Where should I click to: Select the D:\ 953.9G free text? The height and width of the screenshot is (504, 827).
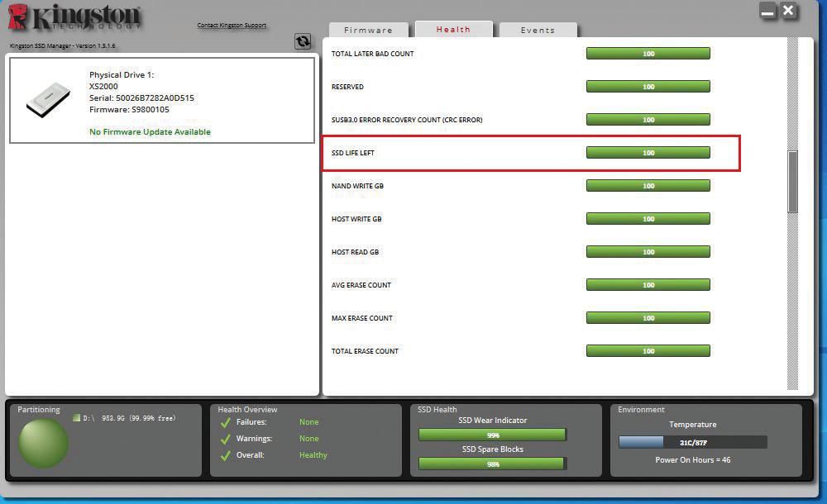(x=129, y=418)
